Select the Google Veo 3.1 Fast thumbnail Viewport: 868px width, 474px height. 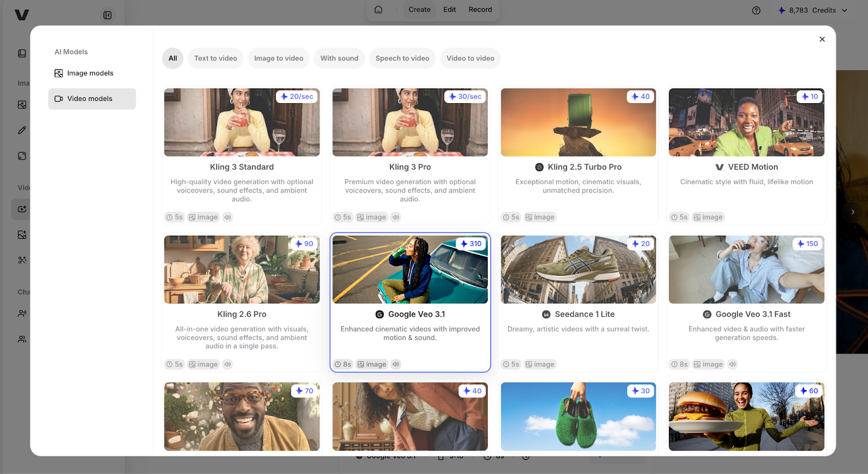(x=746, y=270)
